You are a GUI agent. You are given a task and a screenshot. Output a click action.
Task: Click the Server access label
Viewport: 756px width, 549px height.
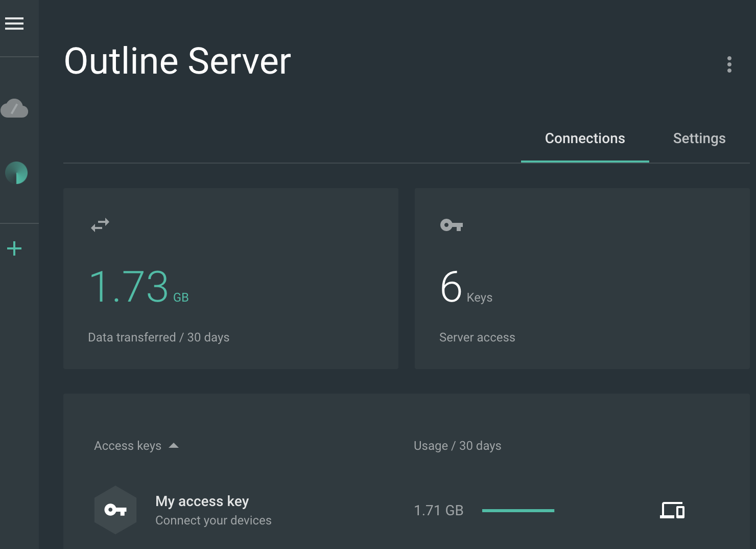point(477,337)
